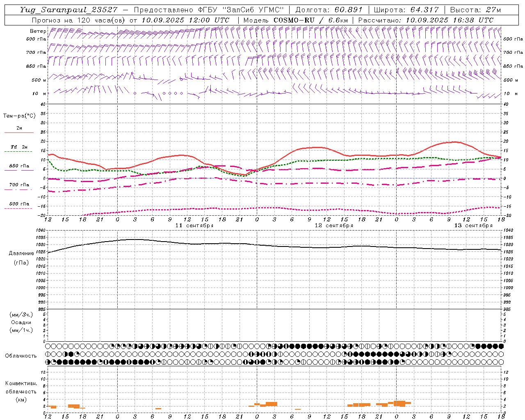Click the Td 2м dew point legend

point(19,147)
